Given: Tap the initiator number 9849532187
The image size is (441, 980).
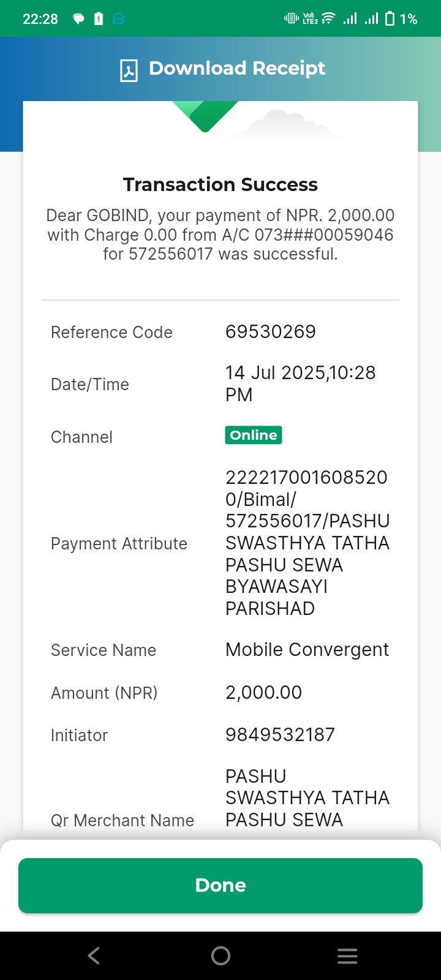Looking at the screenshot, I should pyautogui.click(x=281, y=735).
